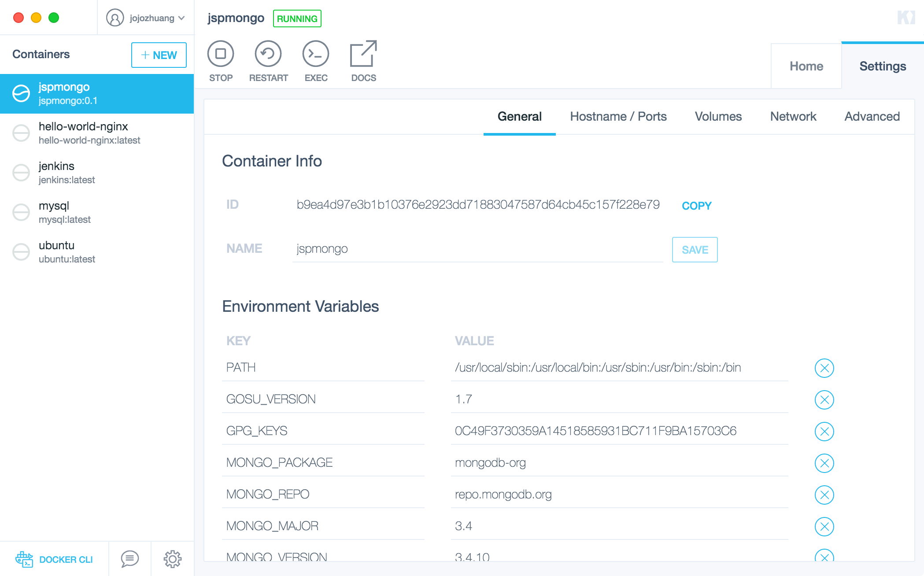The width and height of the screenshot is (924, 576).
Task: Open app preferences via the gear icon
Action: click(x=172, y=559)
